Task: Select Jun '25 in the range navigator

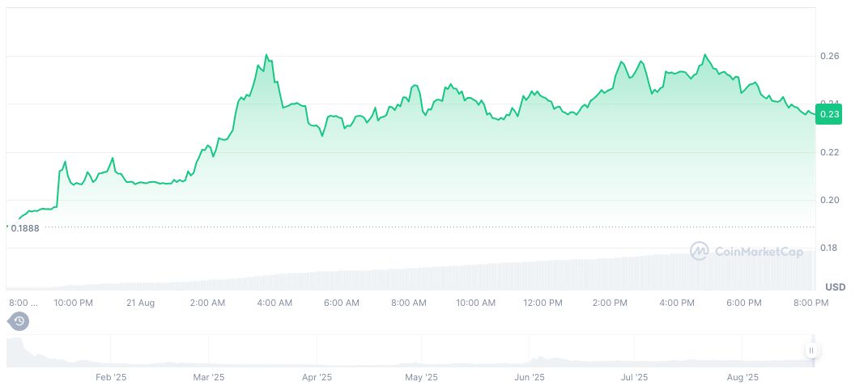Action: (x=530, y=377)
